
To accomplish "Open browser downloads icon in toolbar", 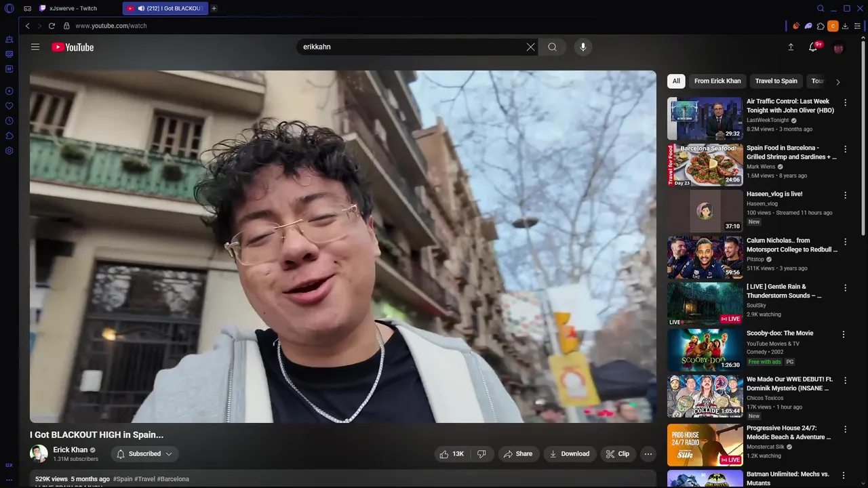I will pyautogui.click(x=845, y=26).
